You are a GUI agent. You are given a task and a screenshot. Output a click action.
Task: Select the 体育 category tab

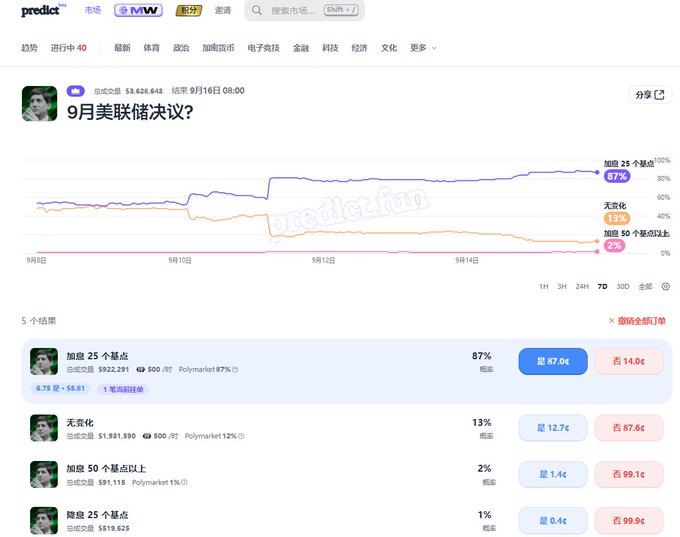151,48
